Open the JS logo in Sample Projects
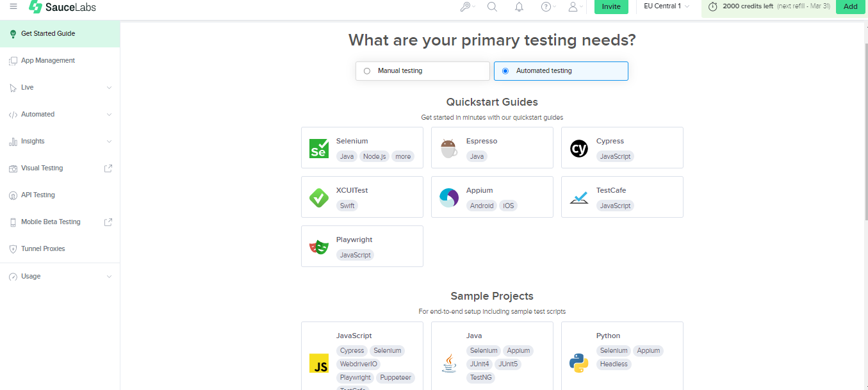 pyautogui.click(x=318, y=363)
